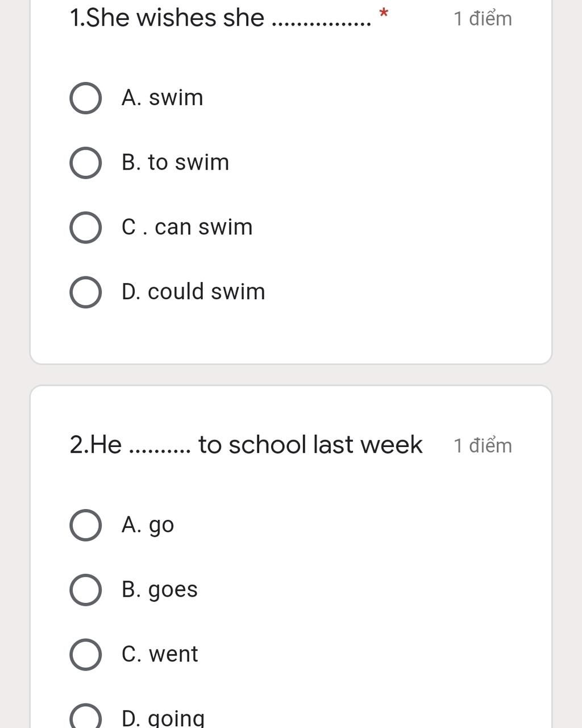Click the "D. could swim" answer label
This screenshot has height=728, width=582.
[193, 292]
